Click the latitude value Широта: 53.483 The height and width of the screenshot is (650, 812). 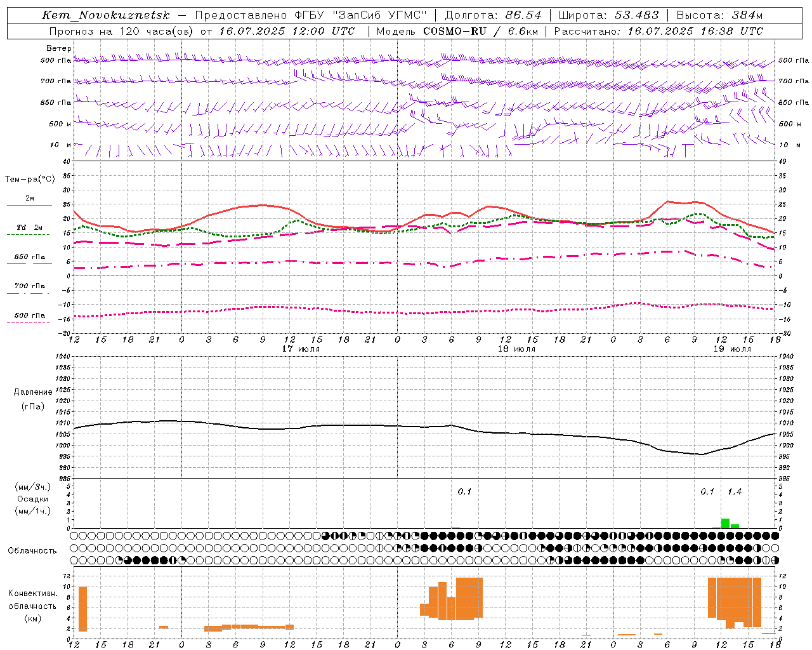click(x=609, y=15)
